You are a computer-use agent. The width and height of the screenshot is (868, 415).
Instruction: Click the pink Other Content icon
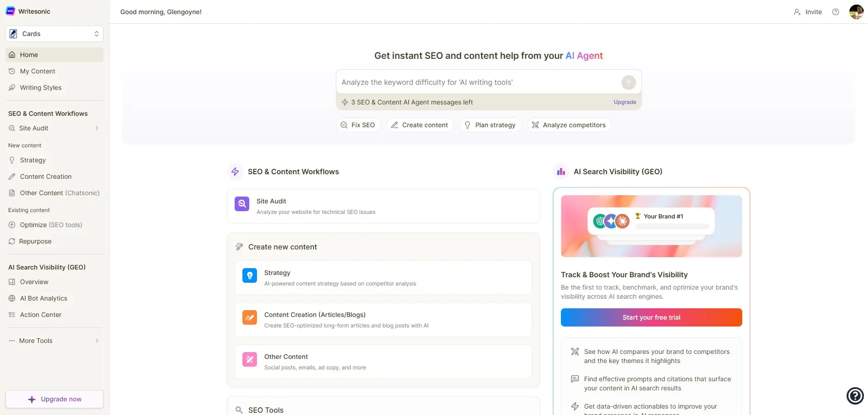[250, 359]
